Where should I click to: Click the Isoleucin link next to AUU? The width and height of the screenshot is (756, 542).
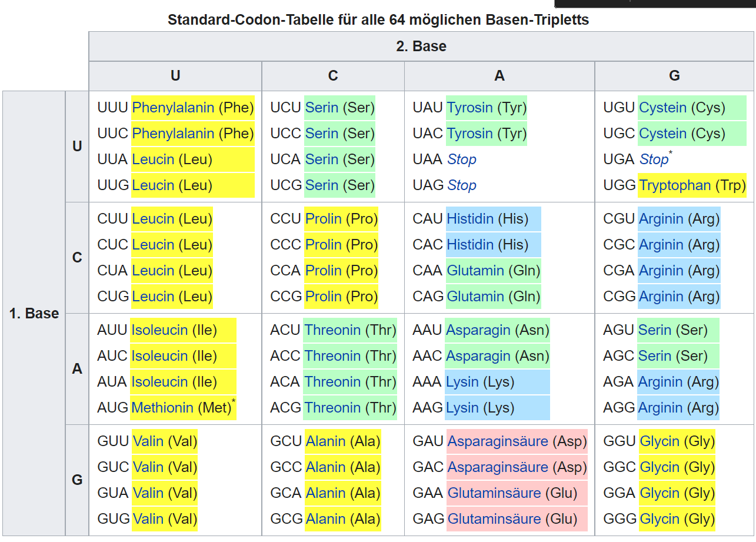(x=159, y=330)
